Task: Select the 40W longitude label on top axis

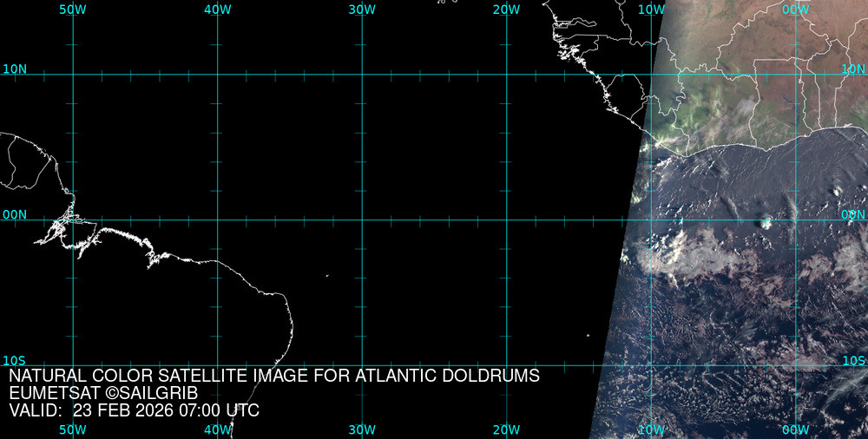Action: click(x=217, y=10)
